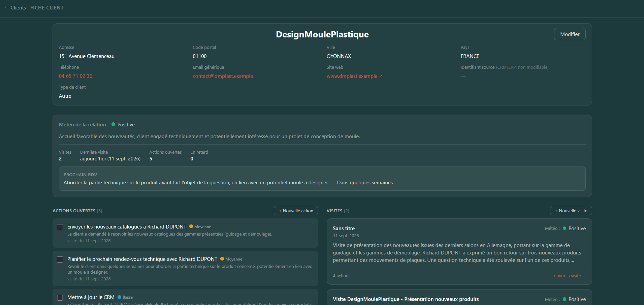Click the Positive météo indicator on Sans titre visit

click(574, 228)
